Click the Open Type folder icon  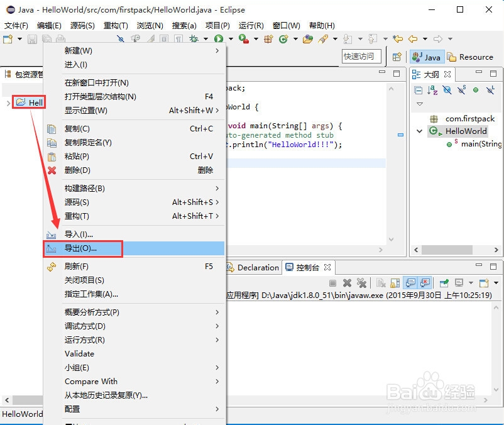coord(307,39)
